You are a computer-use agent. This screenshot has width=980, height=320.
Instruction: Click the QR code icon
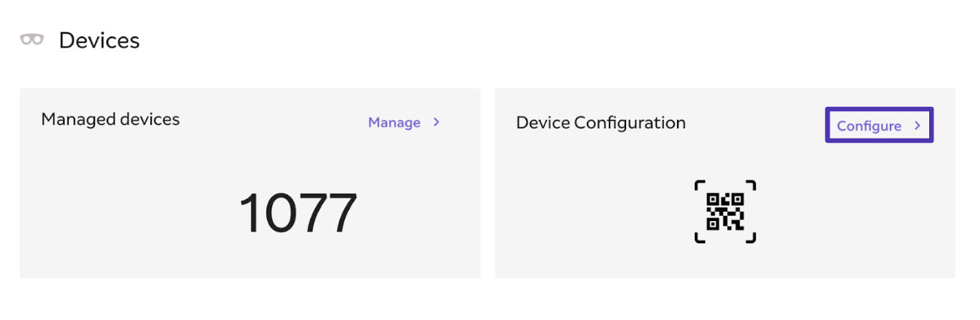pyautogui.click(x=725, y=212)
